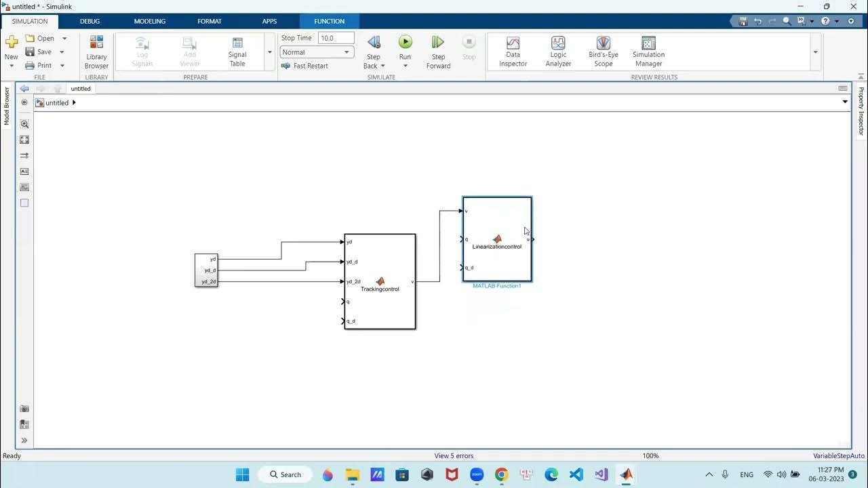Switch to the DEBUG tab

coord(90,21)
